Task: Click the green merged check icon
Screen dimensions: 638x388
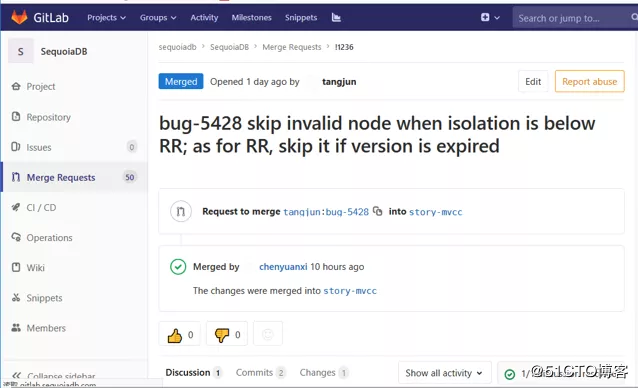Action: coord(178,267)
